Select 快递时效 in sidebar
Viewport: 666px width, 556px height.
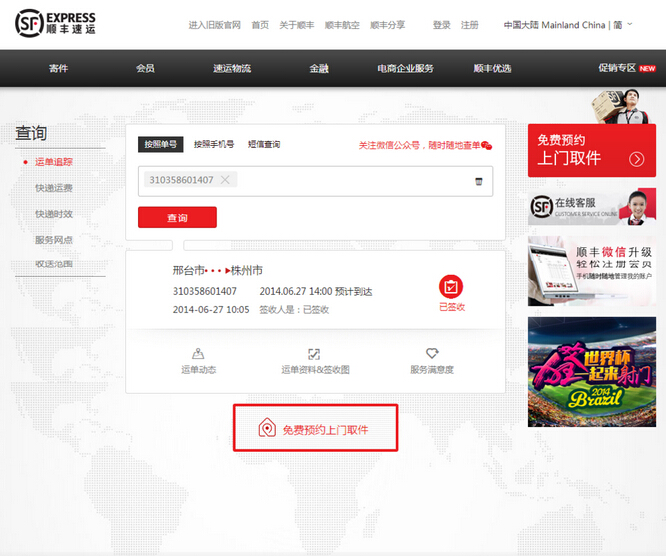click(54, 214)
